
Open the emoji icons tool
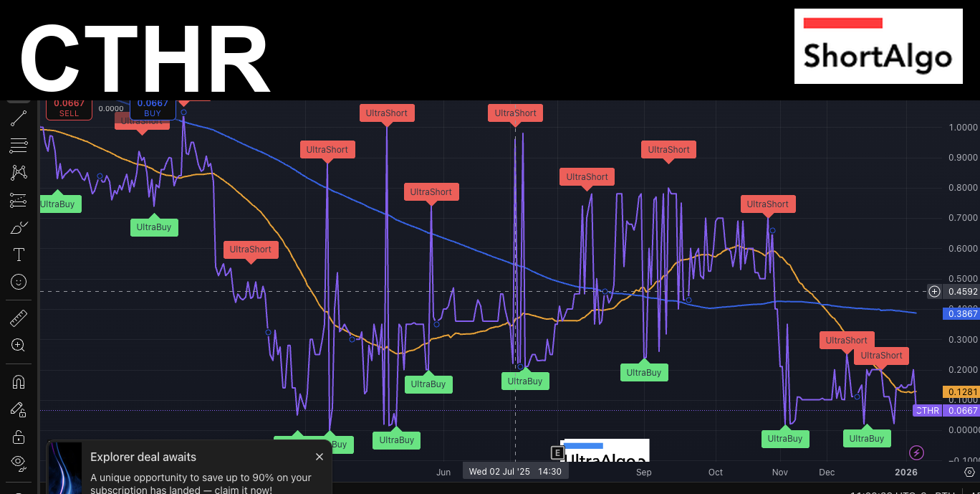(x=19, y=282)
